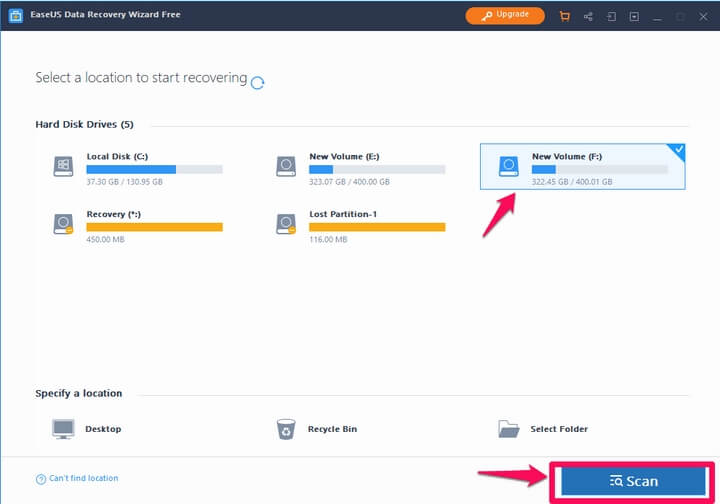Screen dimensions: 720x504
Task: Click the help question mark icon
Action: pos(41,479)
